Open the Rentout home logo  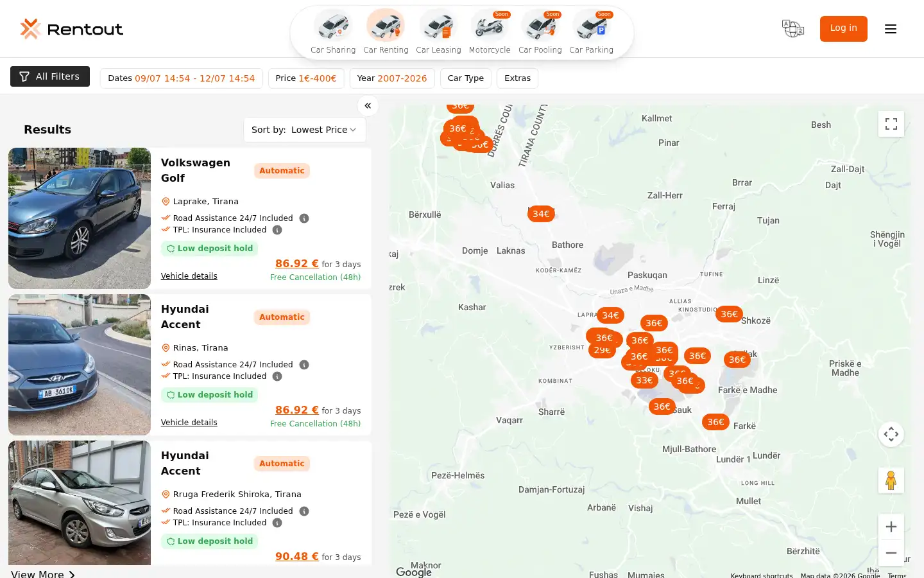[71, 29]
